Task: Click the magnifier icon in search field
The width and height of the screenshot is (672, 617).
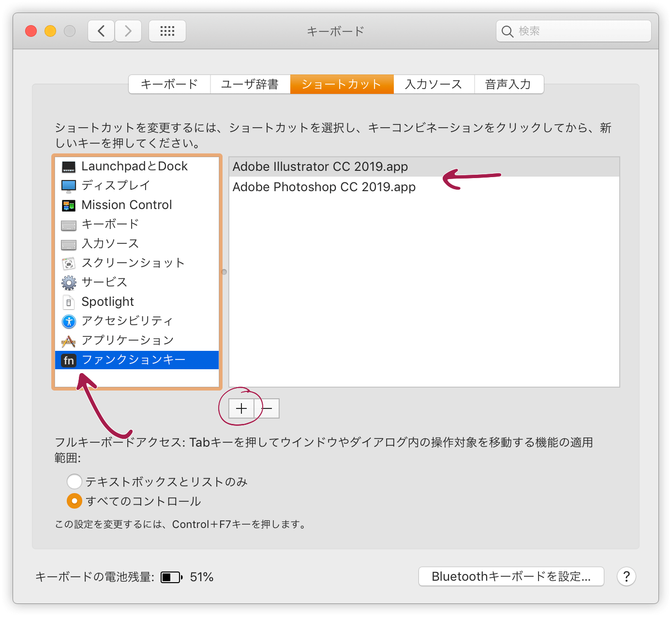Action: click(x=507, y=31)
